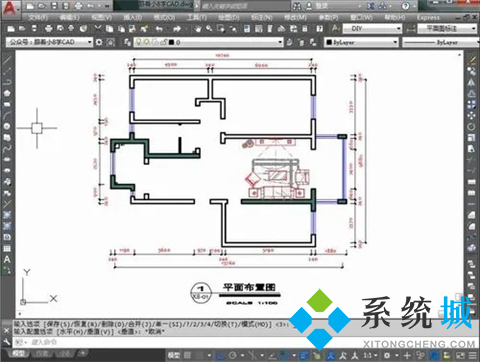Select the Erase tool in Modify toolbar
480x362 pixels.
coord(471,60)
